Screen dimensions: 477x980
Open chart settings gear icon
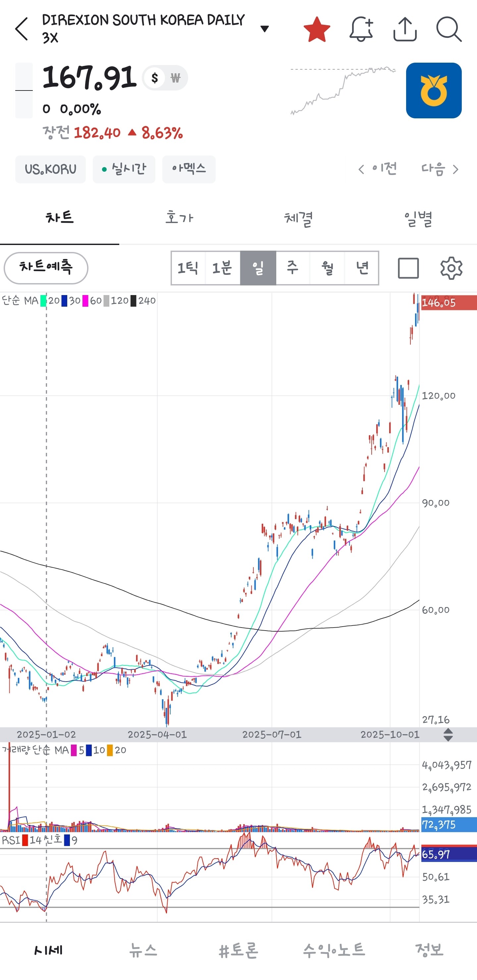451,268
